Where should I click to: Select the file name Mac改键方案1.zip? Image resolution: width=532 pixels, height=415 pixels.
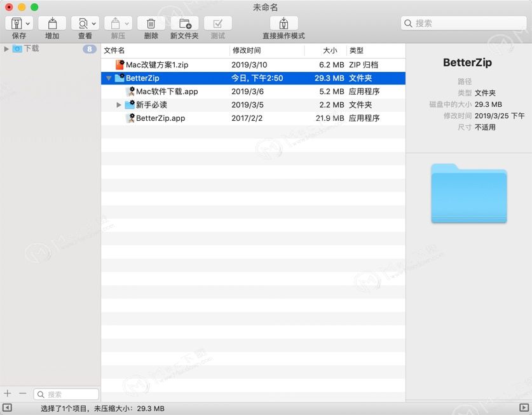pyautogui.click(x=157, y=65)
